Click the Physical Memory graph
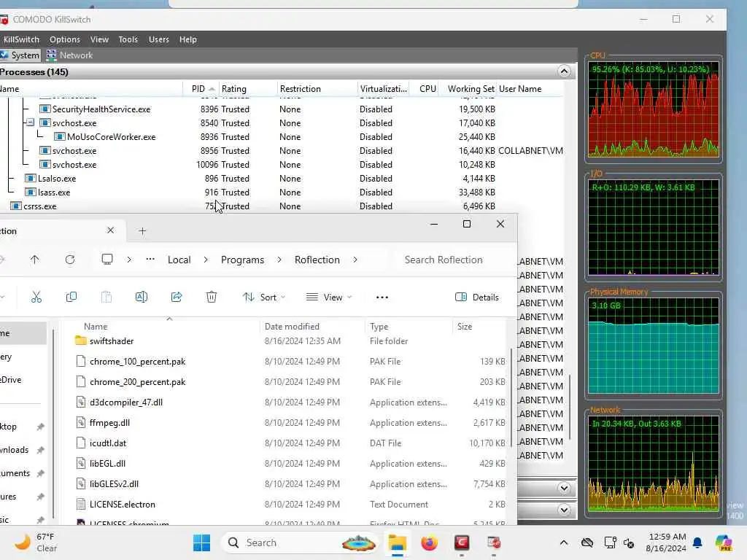Image resolution: width=747 pixels, height=560 pixels. click(653, 346)
